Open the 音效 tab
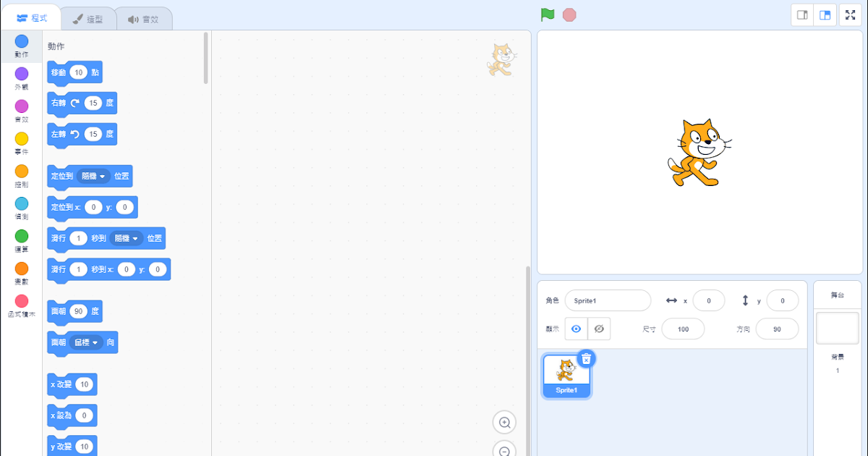The width and height of the screenshot is (868, 456). tap(144, 19)
